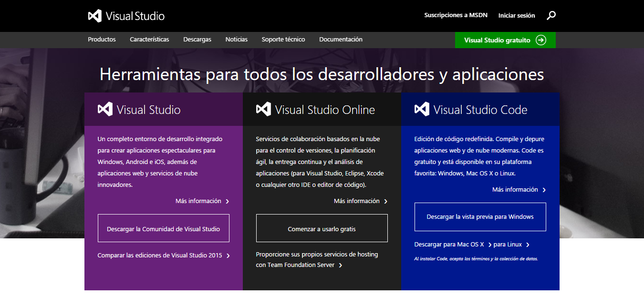Click chevron after Team Foundation Server

(341, 266)
